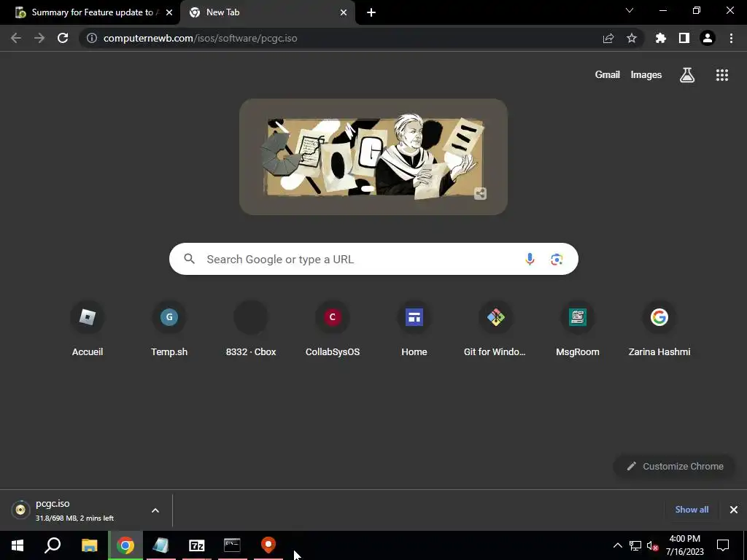Image resolution: width=747 pixels, height=560 pixels.
Task: Search by image with Google Lens
Action: (557, 259)
